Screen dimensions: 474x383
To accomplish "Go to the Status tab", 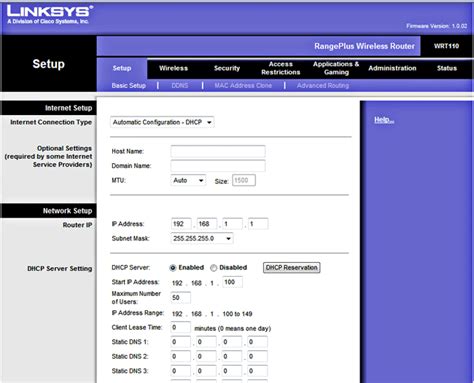I will click(x=447, y=68).
